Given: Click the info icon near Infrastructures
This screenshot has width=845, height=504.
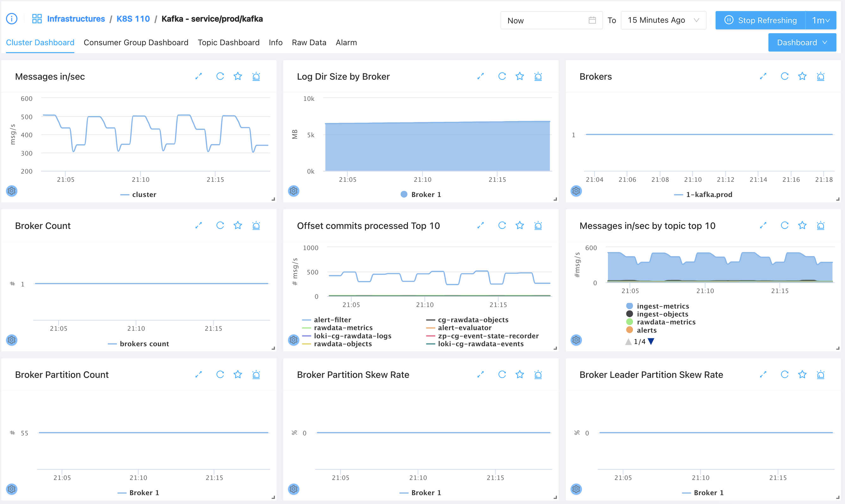Looking at the screenshot, I should coord(12,19).
